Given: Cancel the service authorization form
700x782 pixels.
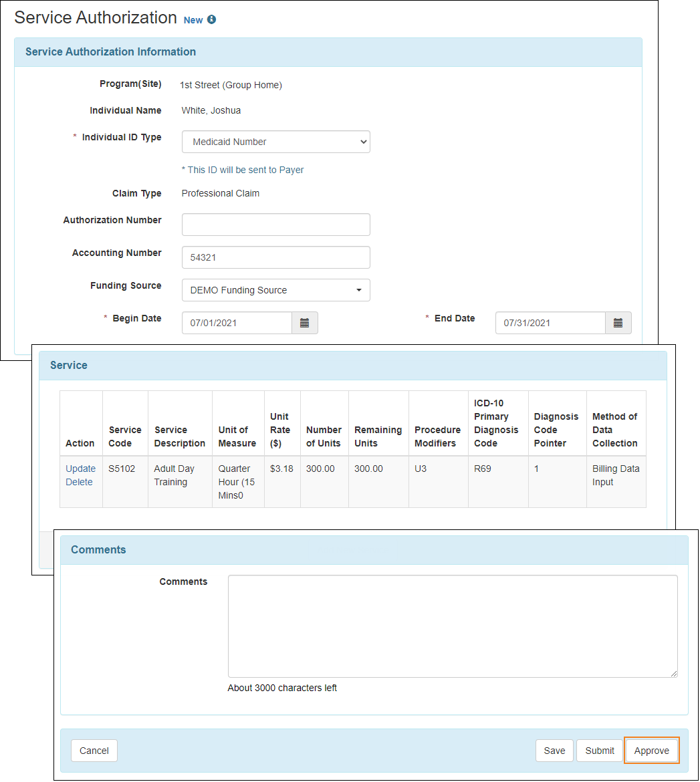Looking at the screenshot, I should (x=94, y=750).
